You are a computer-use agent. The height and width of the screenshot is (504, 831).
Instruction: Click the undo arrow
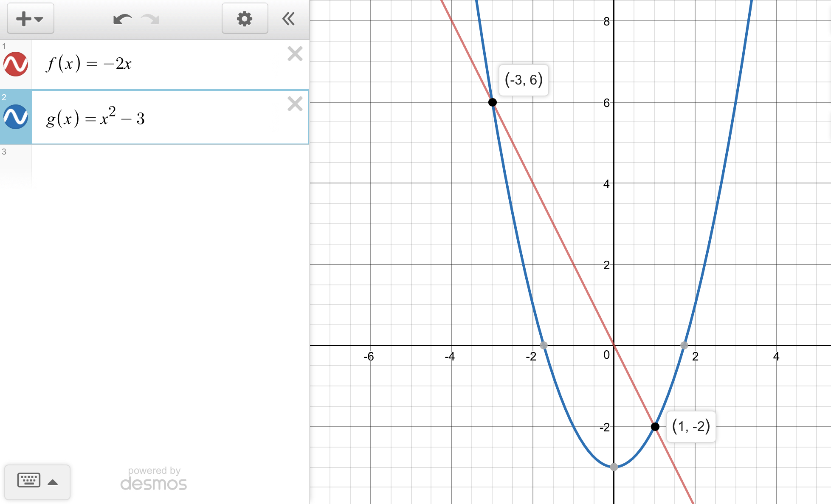122,19
